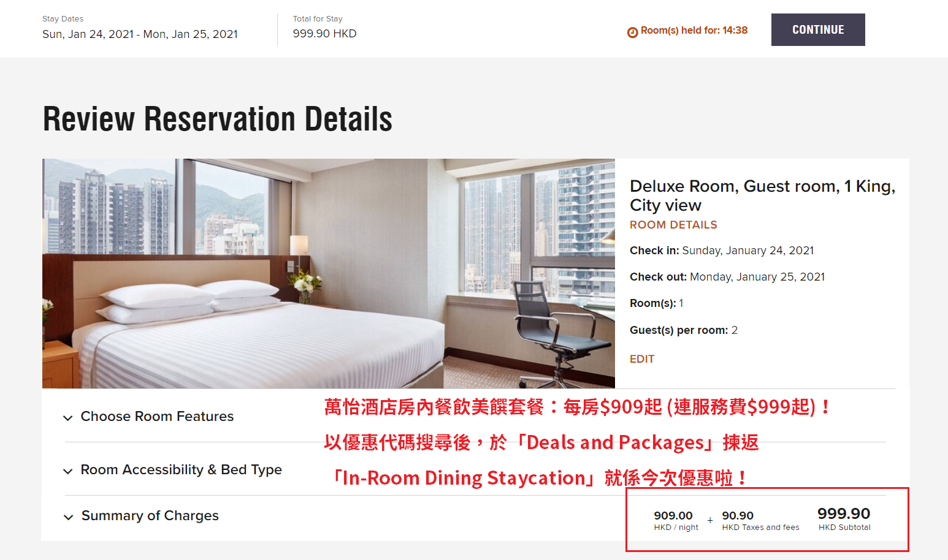This screenshot has height=560, width=948.
Task: Open the ROOM DETAILS link
Action: tap(673, 225)
